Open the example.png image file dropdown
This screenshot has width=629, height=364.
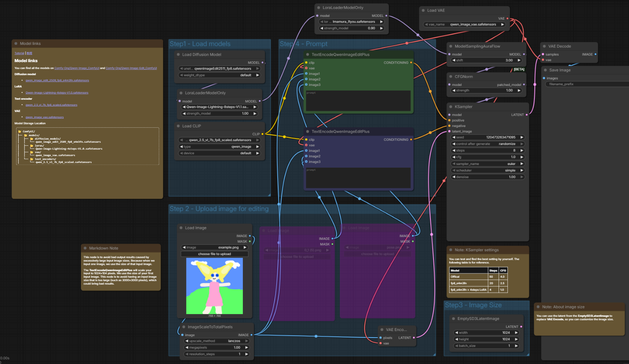(214, 247)
